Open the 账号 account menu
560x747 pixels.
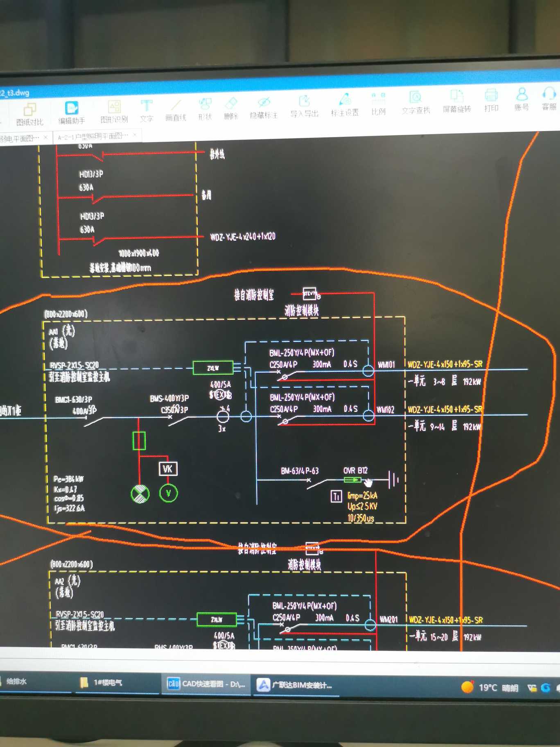[x=522, y=100]
